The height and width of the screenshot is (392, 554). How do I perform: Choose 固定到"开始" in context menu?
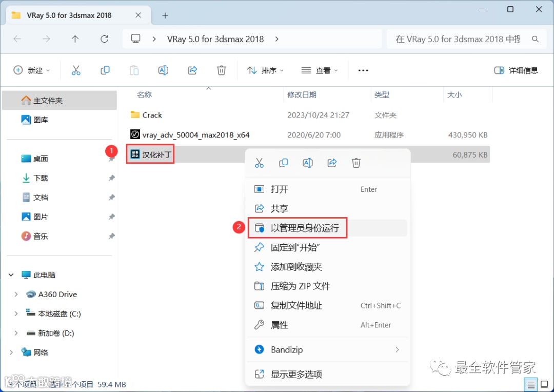pyautogui.click(x=327, y=247)
